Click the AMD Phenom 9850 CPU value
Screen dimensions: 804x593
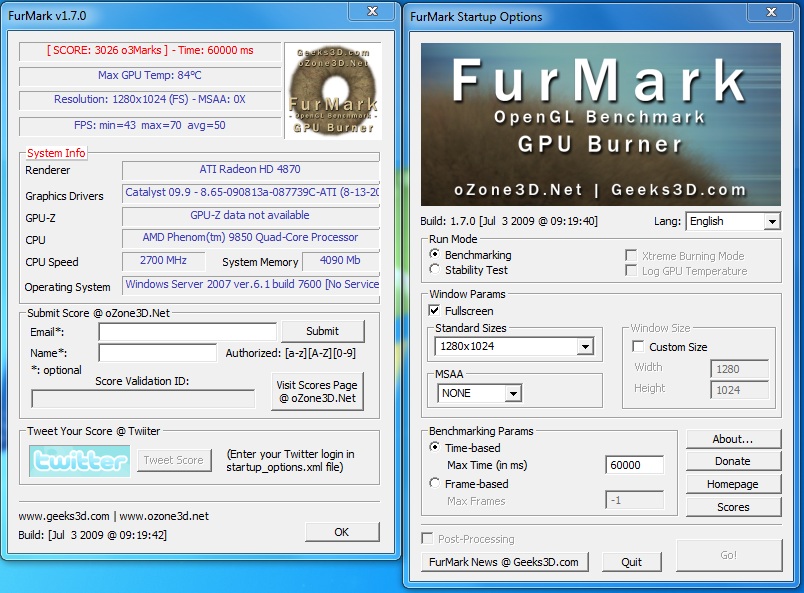(x=250, y=237)
